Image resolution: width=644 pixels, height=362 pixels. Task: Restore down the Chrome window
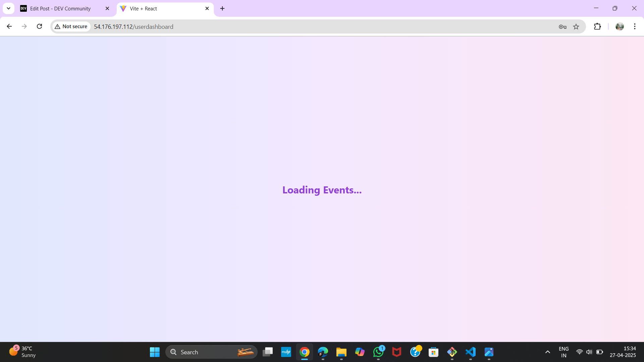pos(615,8)
